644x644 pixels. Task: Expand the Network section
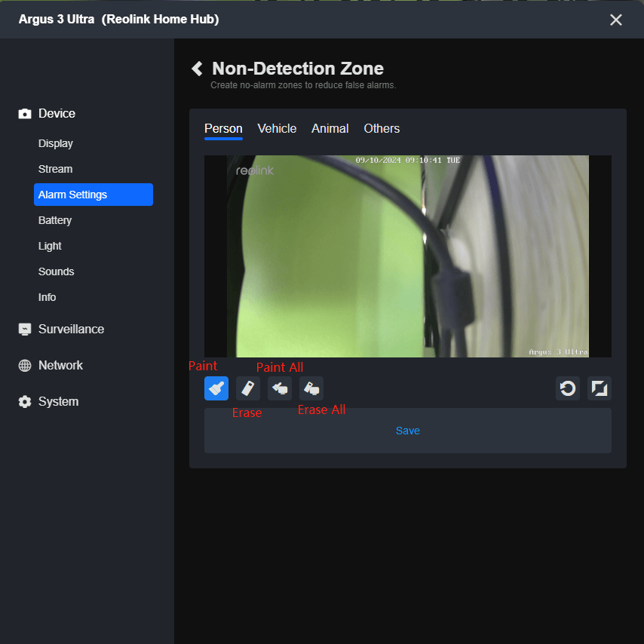(60, 366)
